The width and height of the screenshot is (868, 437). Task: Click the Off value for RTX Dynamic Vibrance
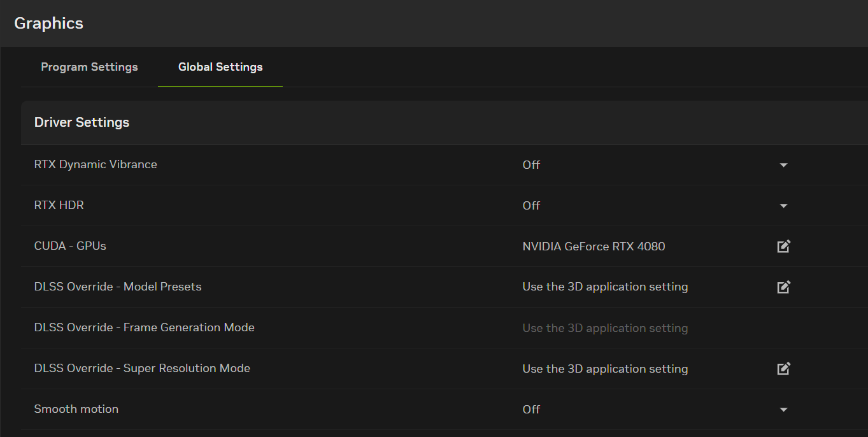pos(531,165)
